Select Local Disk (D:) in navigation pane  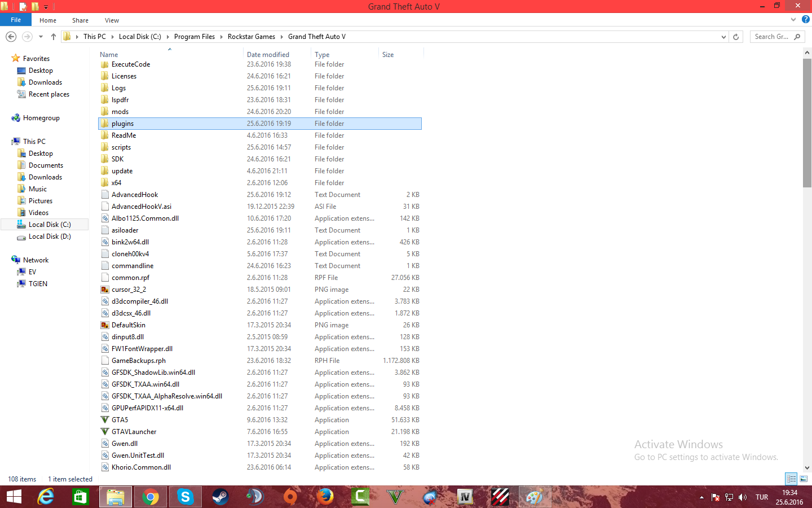click(50, 237)
